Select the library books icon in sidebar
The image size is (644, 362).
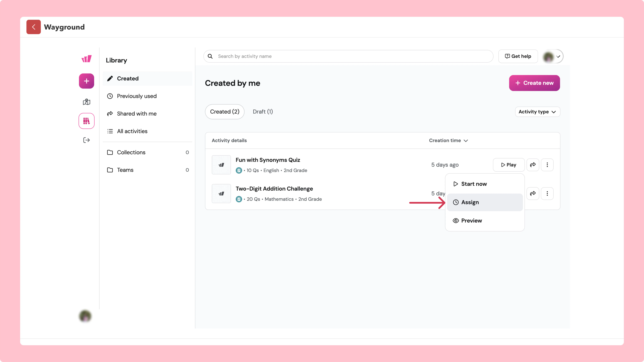(x=86, y=121)
